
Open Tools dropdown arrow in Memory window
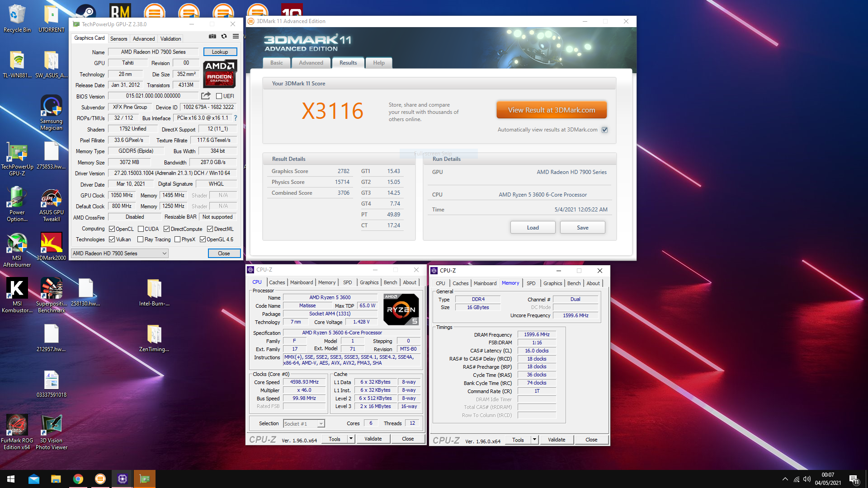tap(534, 440)
